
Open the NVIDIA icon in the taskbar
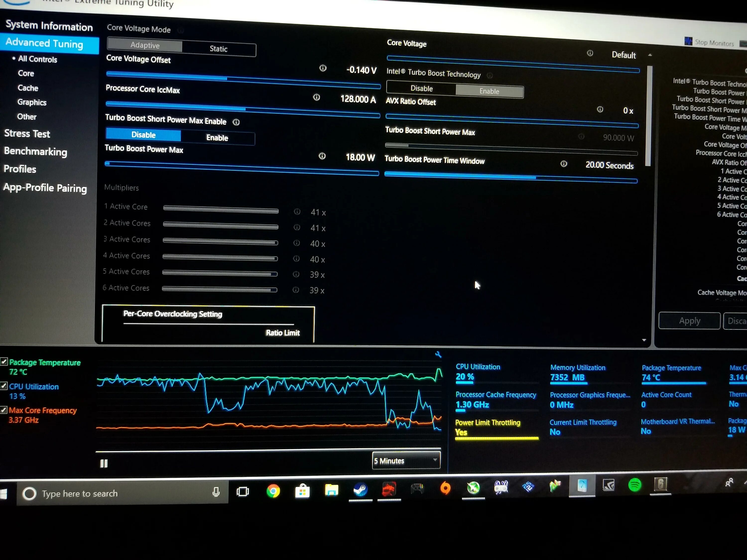click(608, 485)
